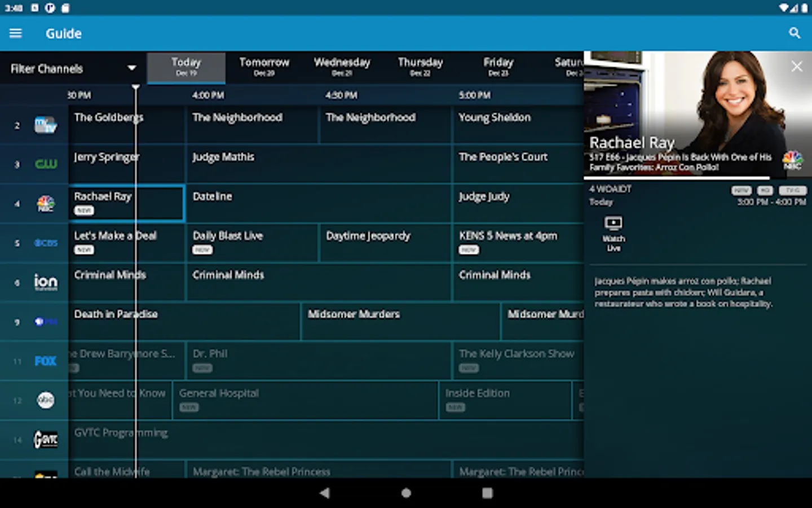Viewport: 812px width, 508px height.
Task: Open Judge Judy listing
Action: click(518, 203)
